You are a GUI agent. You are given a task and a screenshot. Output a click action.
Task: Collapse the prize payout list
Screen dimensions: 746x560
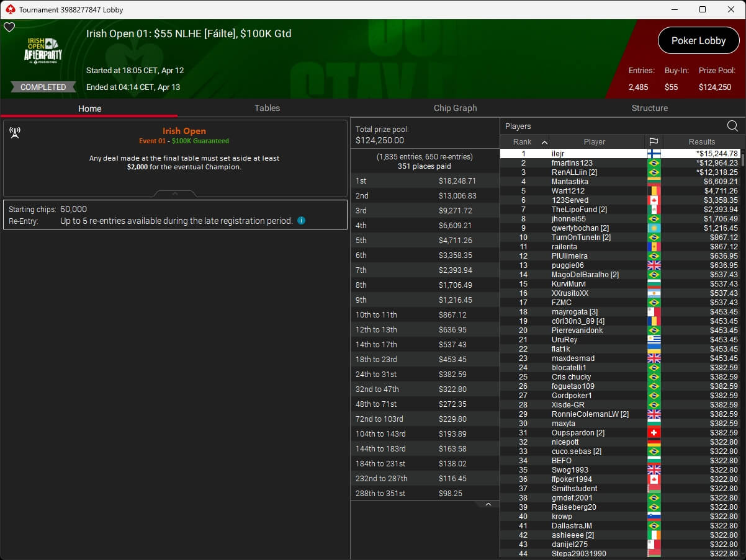[x=488, y=505]
